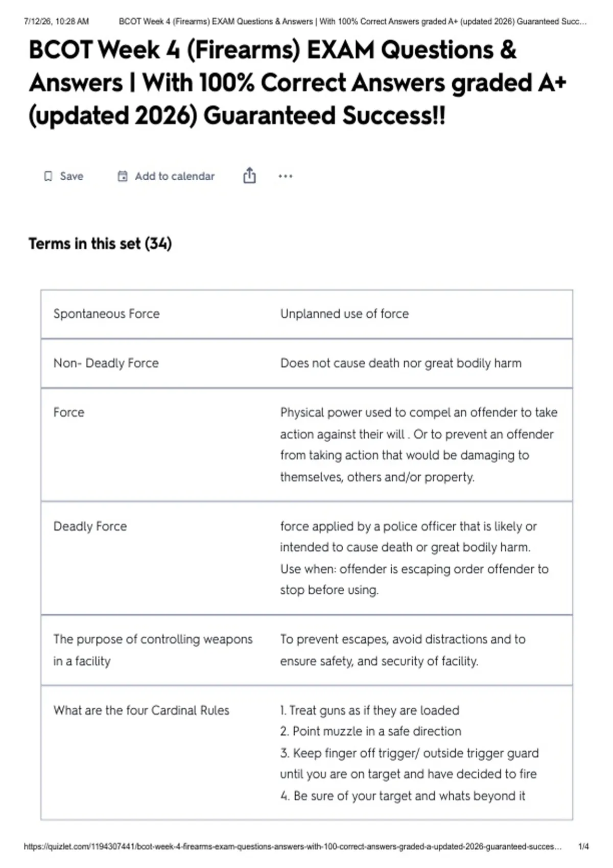Select the Spontaneous Force term

tap(106, 314)
